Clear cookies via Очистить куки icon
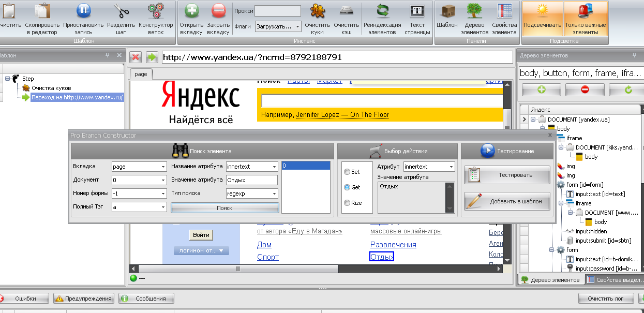The image size is (644, 313). pos(318,10)
